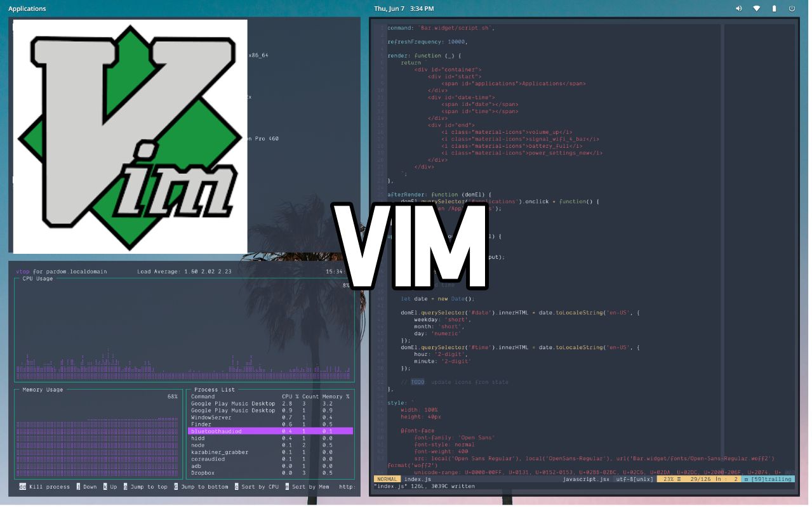Click the 'Kill process' label in vtop
The width and height of the screenshot is (812, 507).
click(x=50, y=487)
